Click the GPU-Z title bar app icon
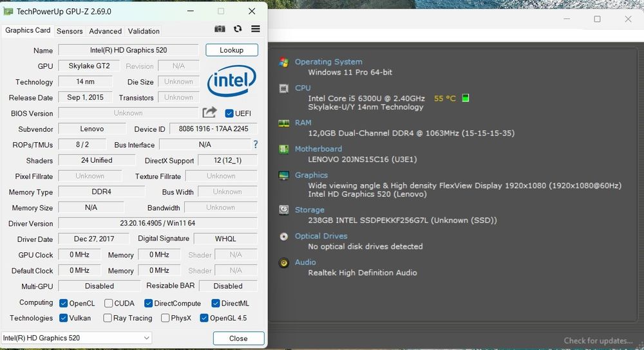This screenshot has height=350, width=644. tap(8, 12)
